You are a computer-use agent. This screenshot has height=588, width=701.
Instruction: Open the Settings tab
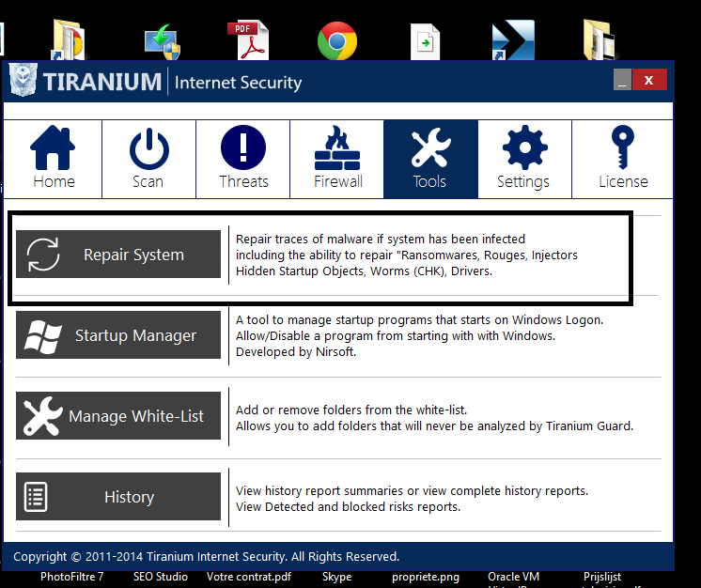[x=524, y=159]
